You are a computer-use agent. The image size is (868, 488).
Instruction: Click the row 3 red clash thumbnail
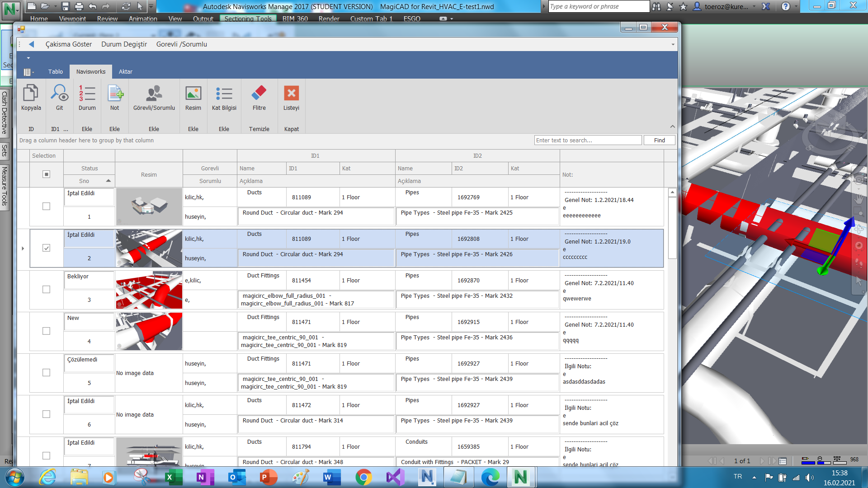tap(149, 290)
